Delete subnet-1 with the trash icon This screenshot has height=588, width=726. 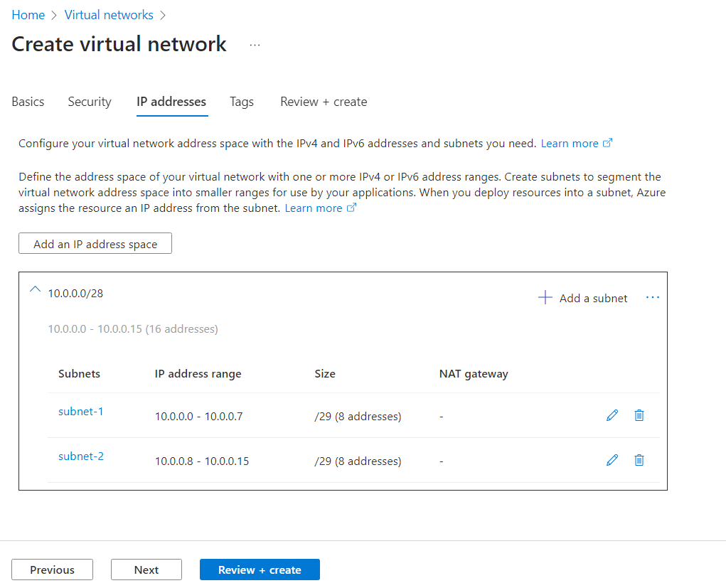click(639, 415)
